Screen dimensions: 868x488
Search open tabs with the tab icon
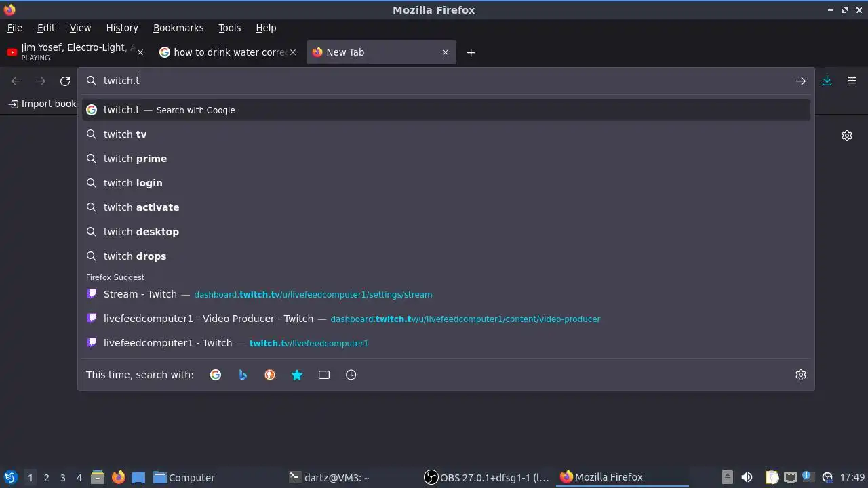[324, 375]
